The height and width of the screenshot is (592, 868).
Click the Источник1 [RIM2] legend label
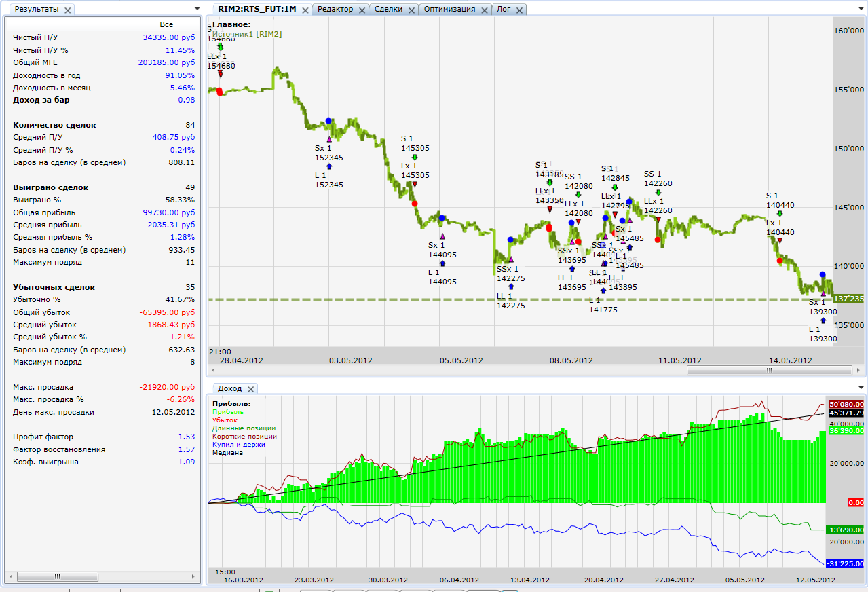tap(246, 33)
